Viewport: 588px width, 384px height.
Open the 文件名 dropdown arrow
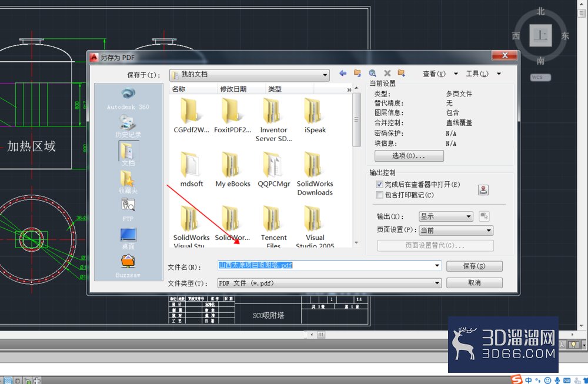click(x=437, y=265)
